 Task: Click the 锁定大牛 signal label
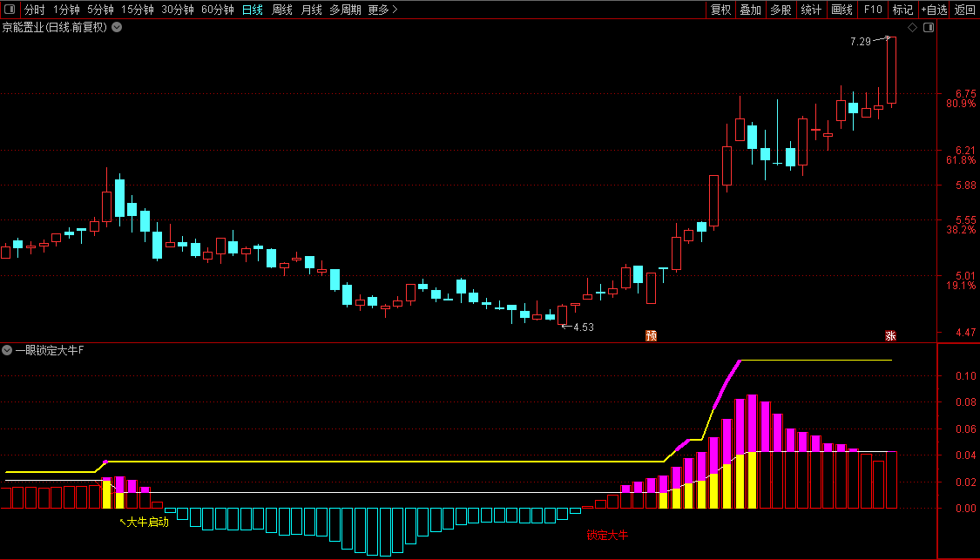click(x=607, y=535)
